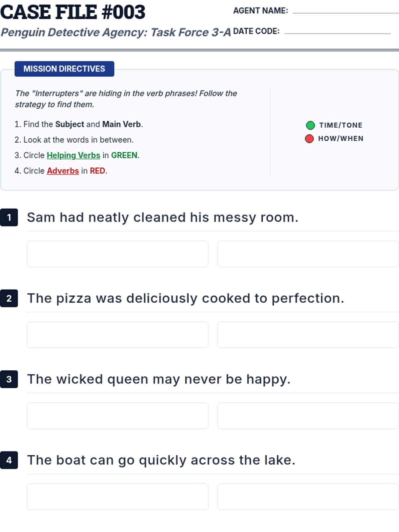The width and height of the screenshot is (399, 532).
Task: Click left answer box under boat sentence
Action: point(117,497)
